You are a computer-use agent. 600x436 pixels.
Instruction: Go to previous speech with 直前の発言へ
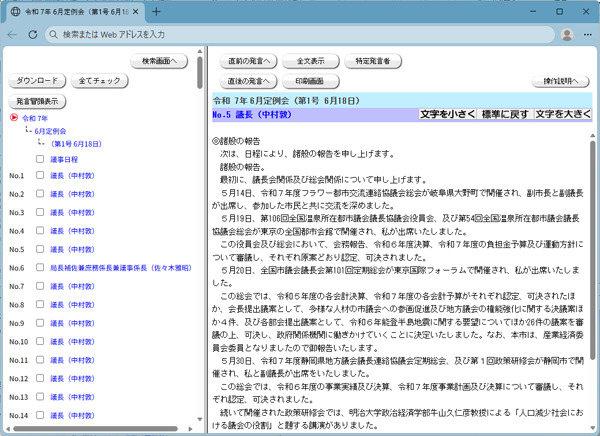coord(249,61)
